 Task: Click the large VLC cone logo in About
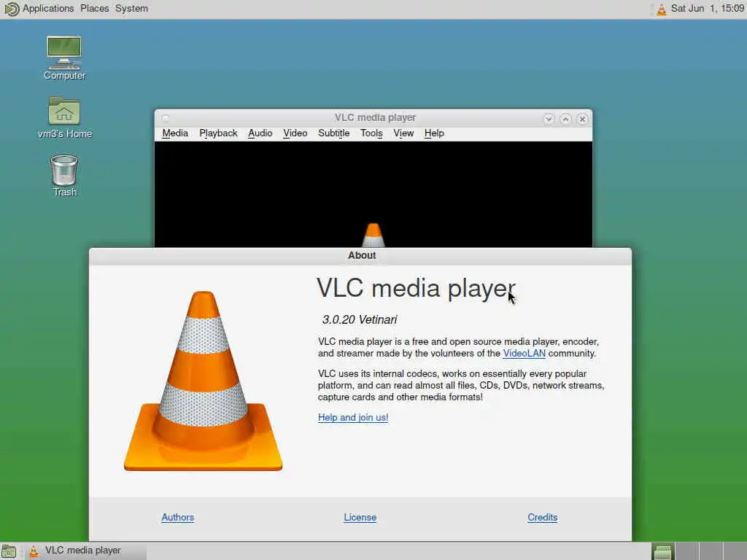(203, 381)
